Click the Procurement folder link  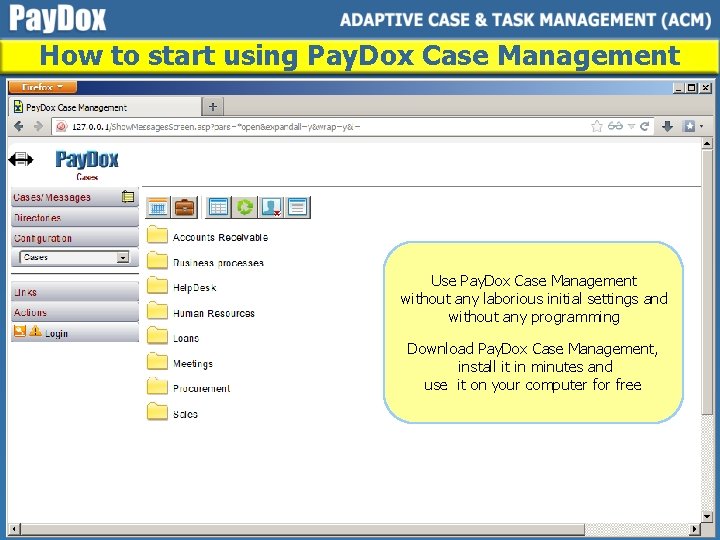[x=201, y=388]
